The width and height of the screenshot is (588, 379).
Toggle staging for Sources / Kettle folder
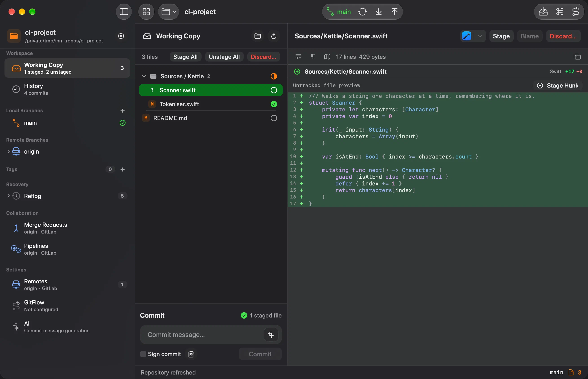coord(274,76)
